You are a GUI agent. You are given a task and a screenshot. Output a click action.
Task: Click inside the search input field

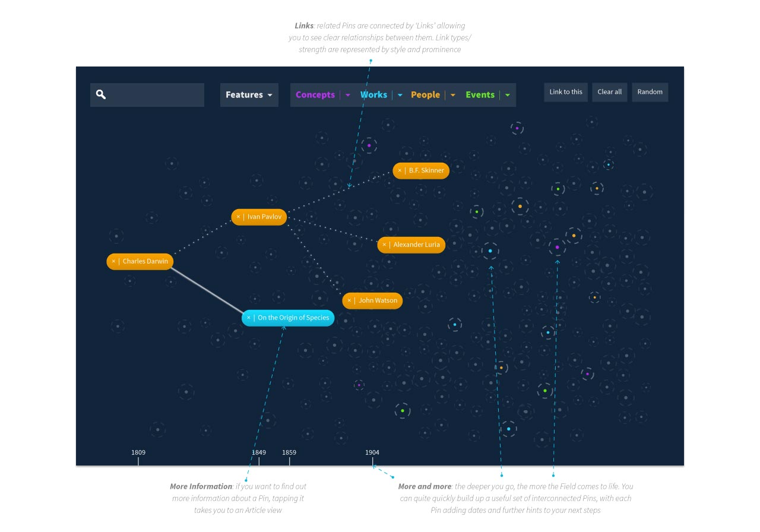coord(154,95)
